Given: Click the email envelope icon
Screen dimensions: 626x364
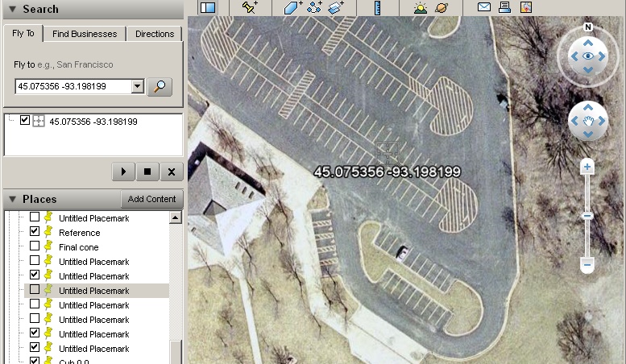Looking at the screenshot, I should point(483,7).
